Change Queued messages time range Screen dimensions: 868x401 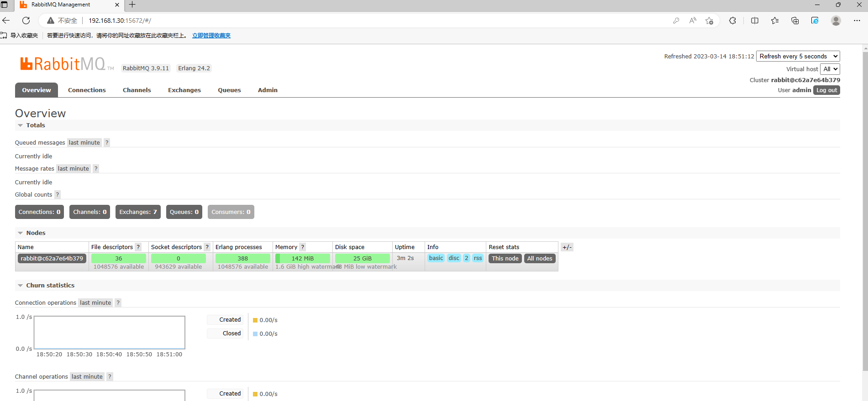pyautogui.click(x=84, y=143)
